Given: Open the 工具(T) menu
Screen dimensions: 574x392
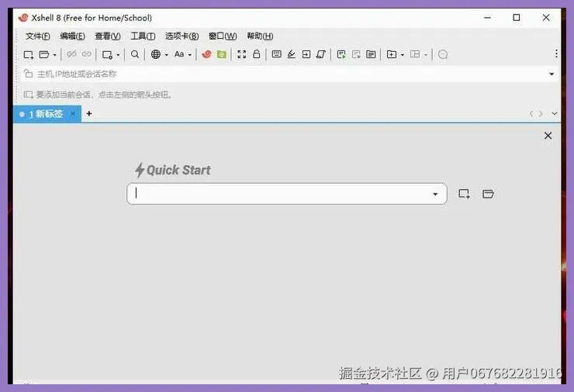Looking at the screenshot, I should 143,36.
